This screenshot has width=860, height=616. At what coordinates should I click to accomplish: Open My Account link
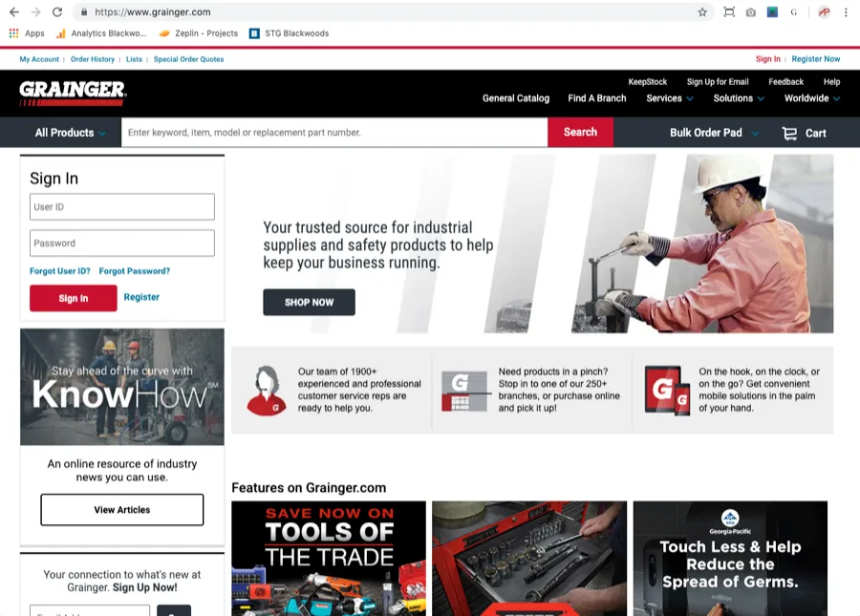tap(39, 59)
